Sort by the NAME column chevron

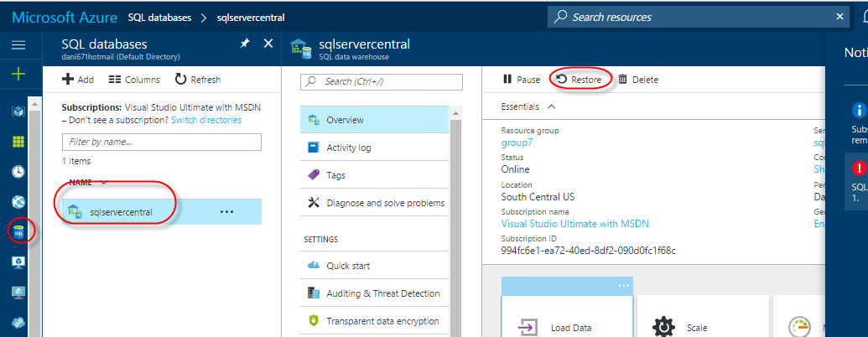coord(103,182)
